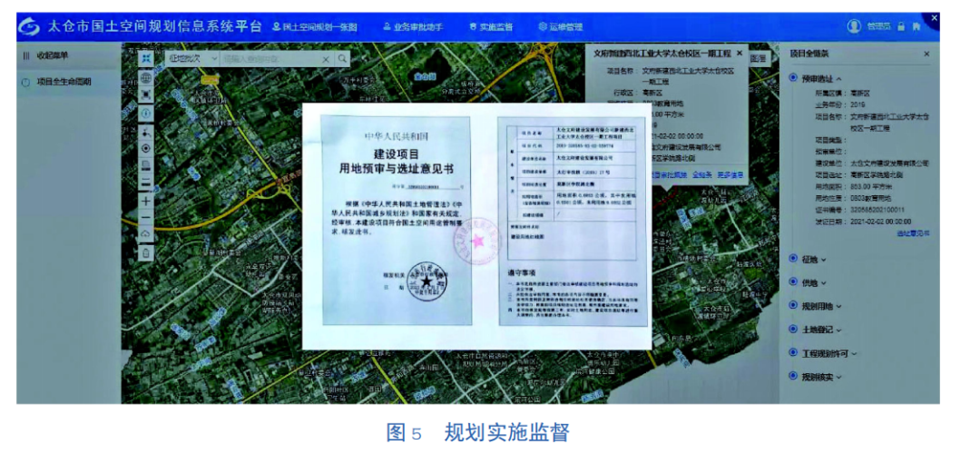Click the 更多信息 link in popup

point(730,175)
